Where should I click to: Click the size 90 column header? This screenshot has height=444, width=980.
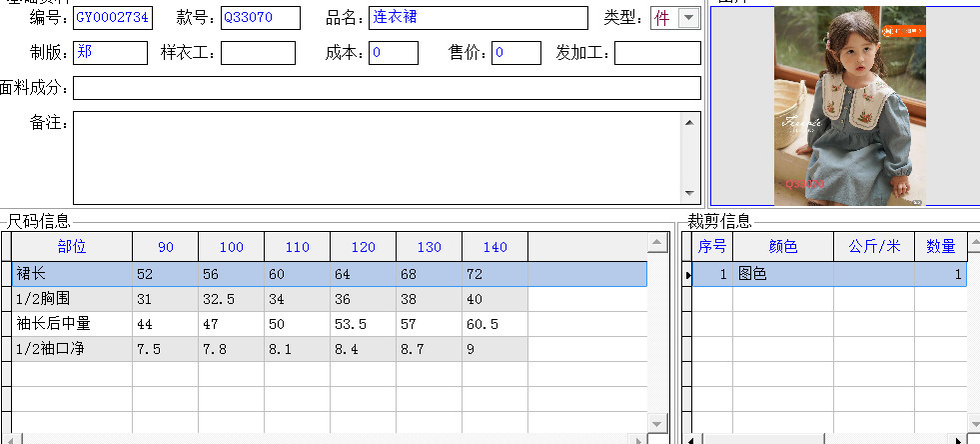[x=165, y=246]
